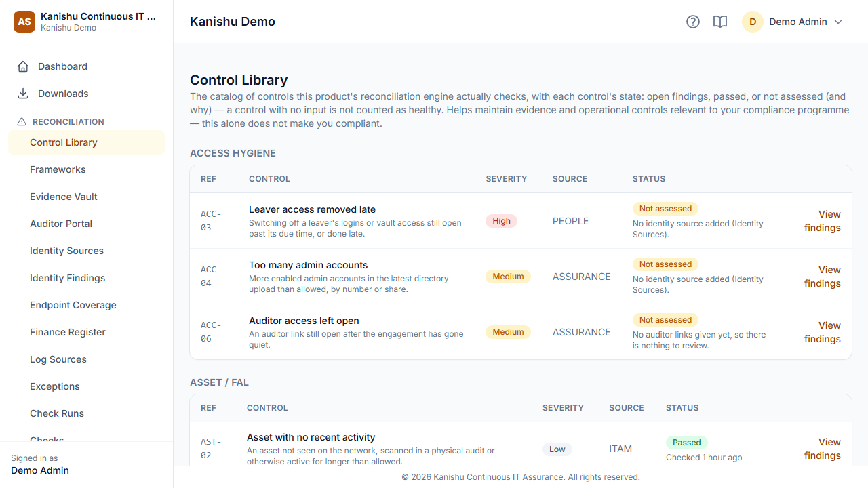Click the Reconciliation warning triangle icon
Viewport: 868px width, 488px height.
(x=22, y=122)
